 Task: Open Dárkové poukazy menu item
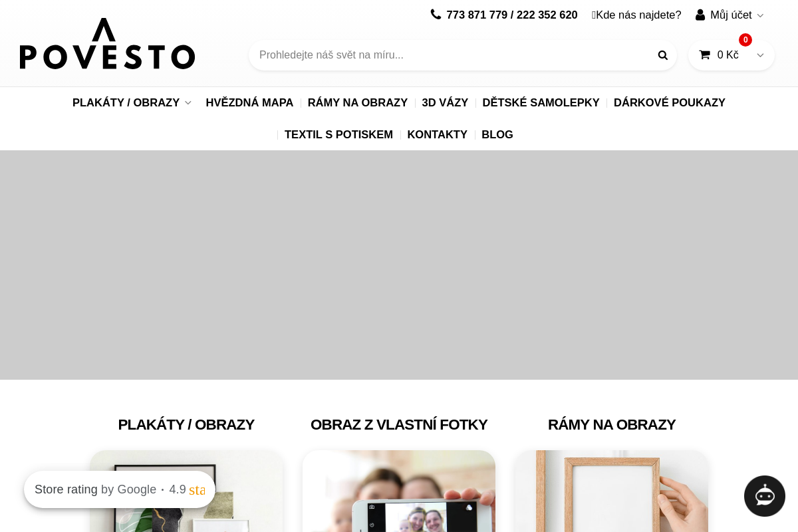[x=670, y=103]
